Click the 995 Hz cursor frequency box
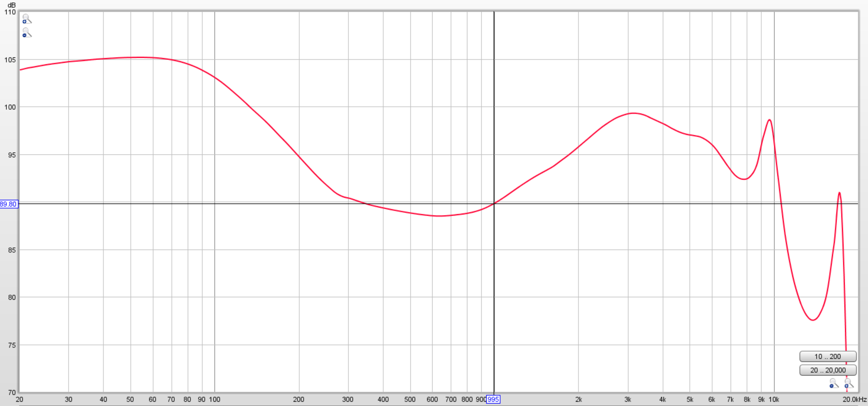Screen dimensions: 868x406 (493, 399)
